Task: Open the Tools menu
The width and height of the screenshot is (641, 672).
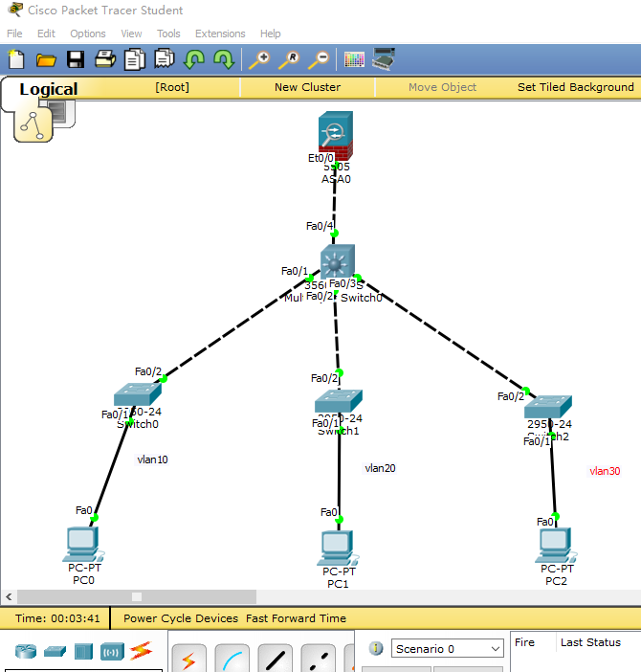Action: (x=168, y=34)
